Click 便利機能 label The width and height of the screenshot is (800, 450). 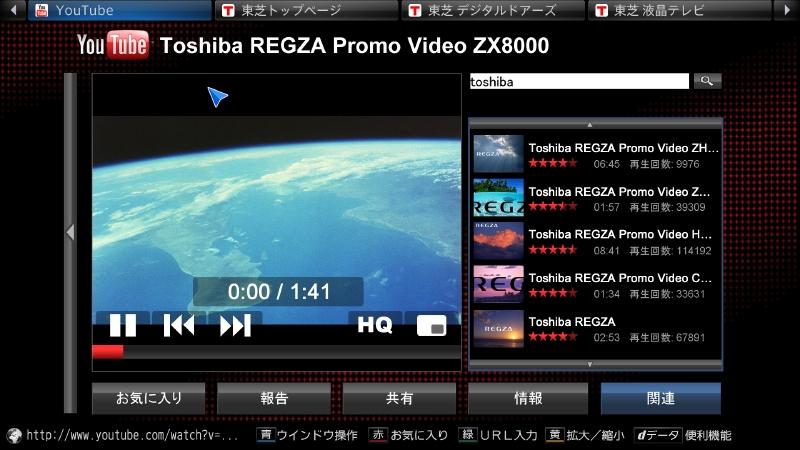(x=708, y=435)
